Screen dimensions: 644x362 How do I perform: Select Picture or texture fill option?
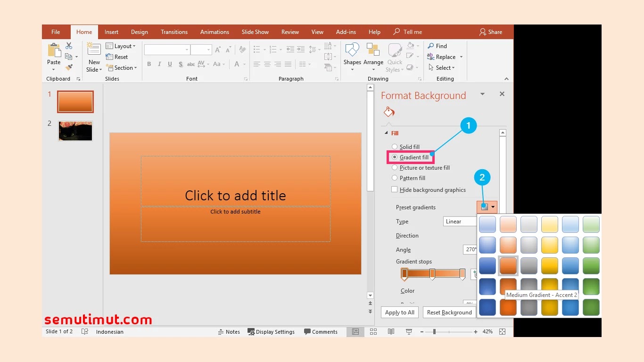(x=395, y=168)
